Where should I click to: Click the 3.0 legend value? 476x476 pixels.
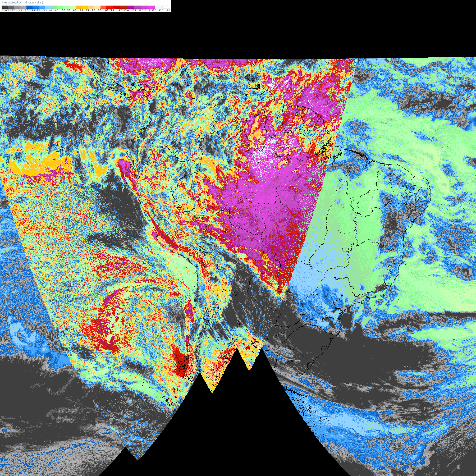coord(38,10)
